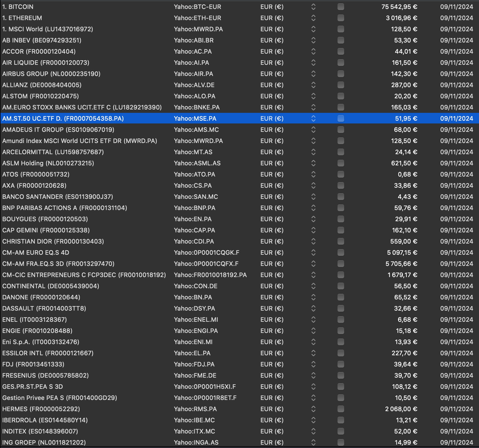Enable the checkbox for AB INBEV
This screenshot has width=479, height=448.
341,40
